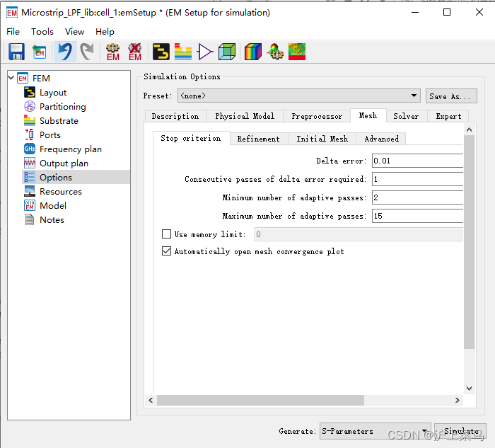The height and width of the screenshot is (448, 495).
Task: Open the substrate editor toolbar icon
Action: point(183,52)
